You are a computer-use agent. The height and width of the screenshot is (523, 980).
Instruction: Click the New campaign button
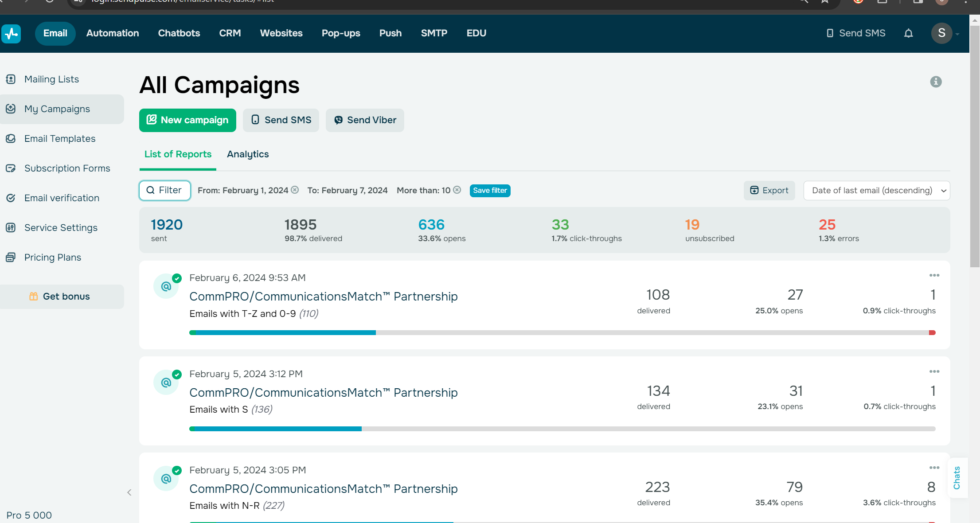187,120
